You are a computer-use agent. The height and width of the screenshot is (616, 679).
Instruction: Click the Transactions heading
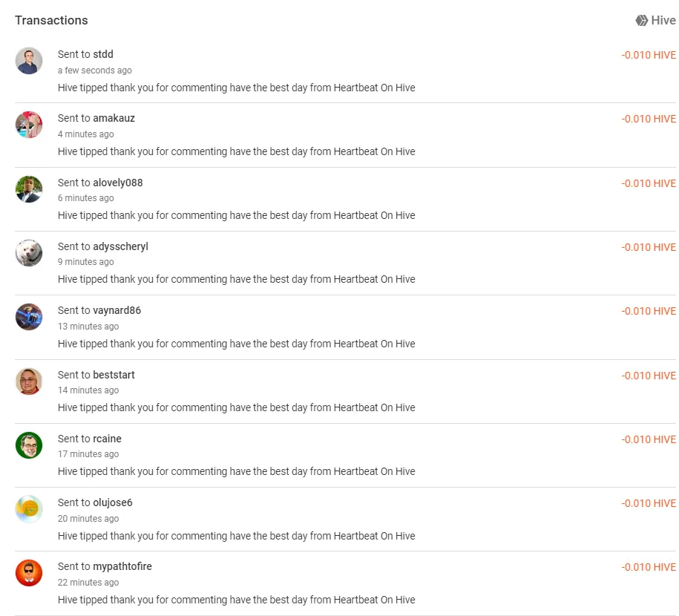[51, 20]
